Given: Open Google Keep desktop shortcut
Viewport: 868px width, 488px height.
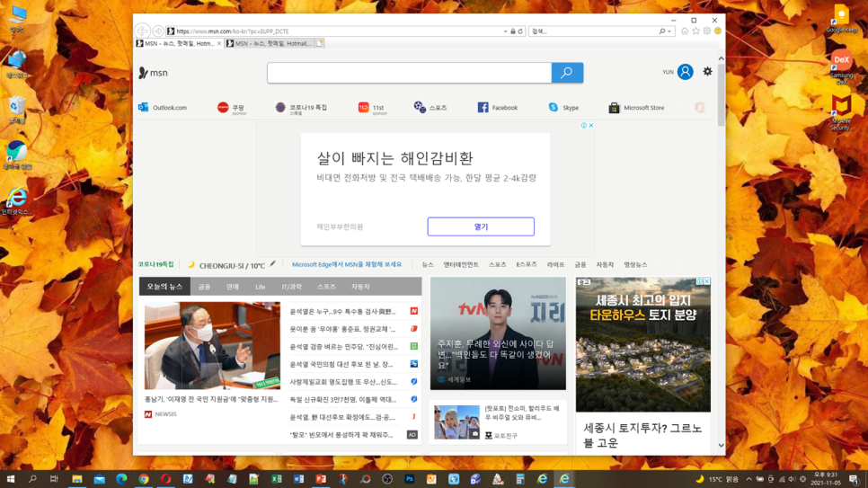Looking at the screenshot, I should click(841, 19).
